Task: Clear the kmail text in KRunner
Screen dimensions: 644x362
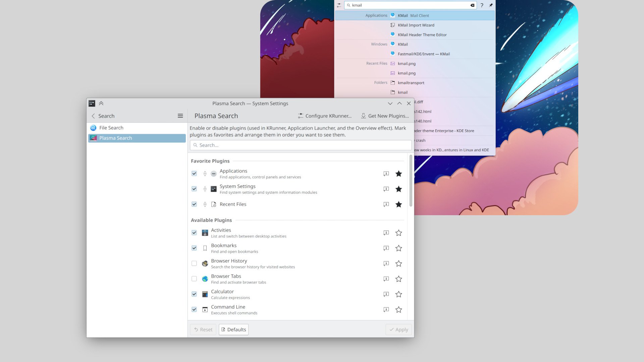Action: [472, 5]
